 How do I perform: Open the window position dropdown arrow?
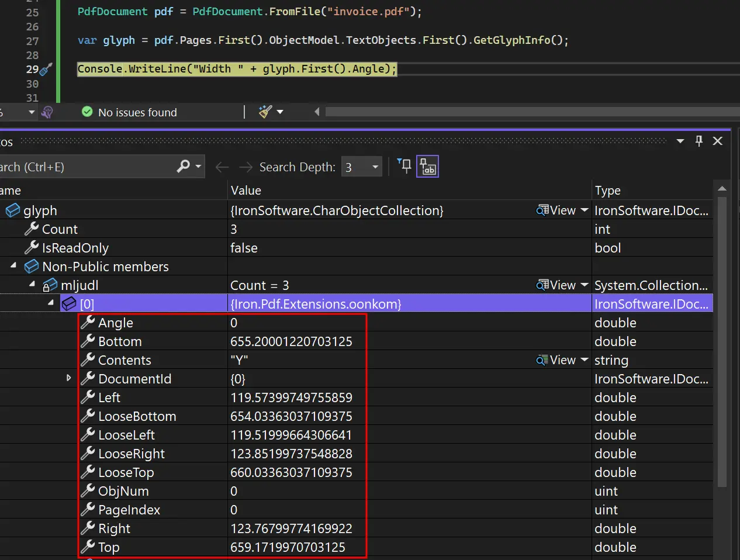tap(680, 141)
